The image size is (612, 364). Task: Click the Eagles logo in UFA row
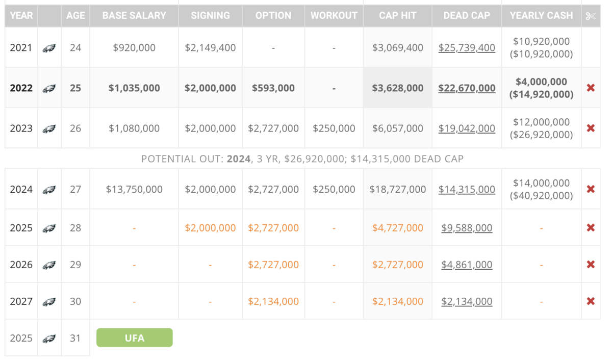pyautogui.click(x=49, y=339)
